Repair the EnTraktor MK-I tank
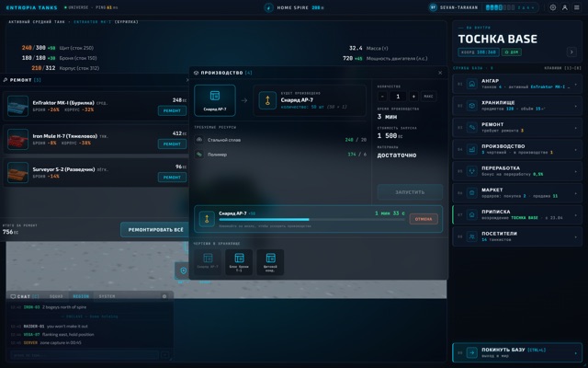Image resolution: width=588 pixels, height=368 pixels. [172, 110]
